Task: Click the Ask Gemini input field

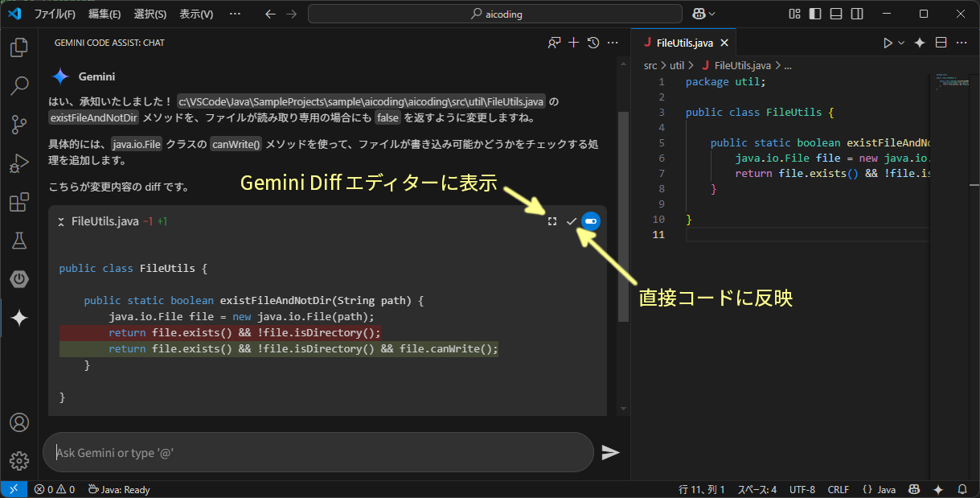Action: (x=318, y=451)
